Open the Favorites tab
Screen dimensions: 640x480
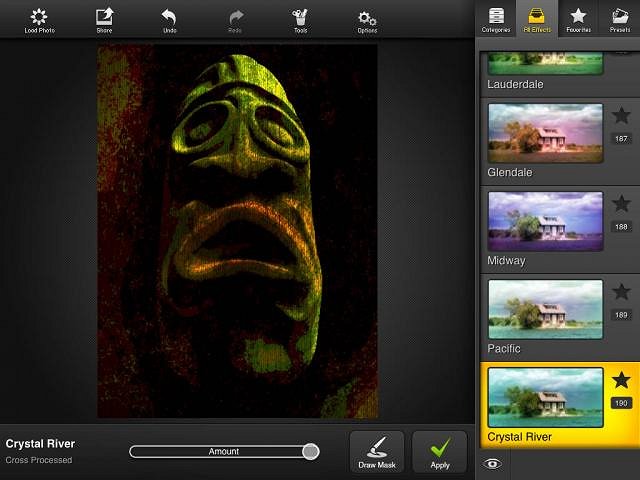click(578, 19)
